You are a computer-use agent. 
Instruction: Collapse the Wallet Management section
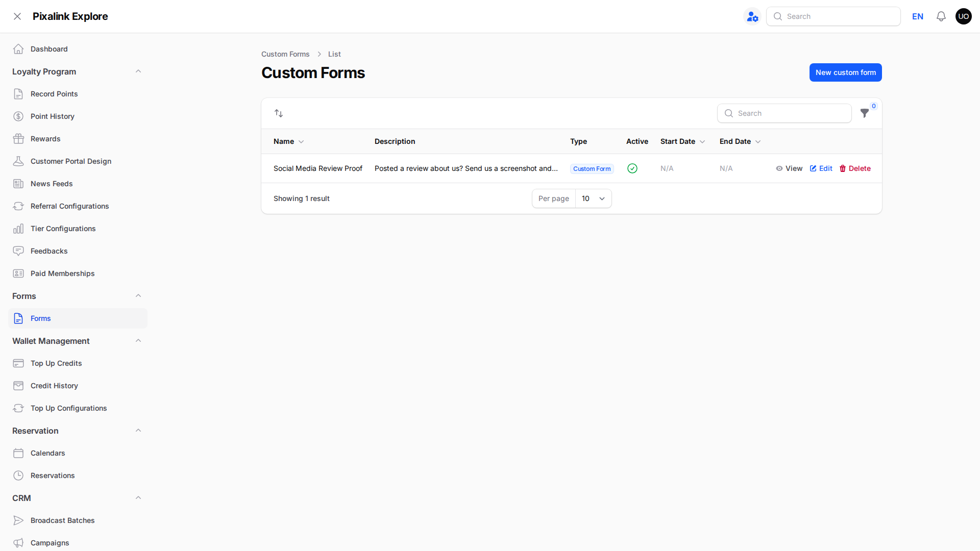coord(138,341)
